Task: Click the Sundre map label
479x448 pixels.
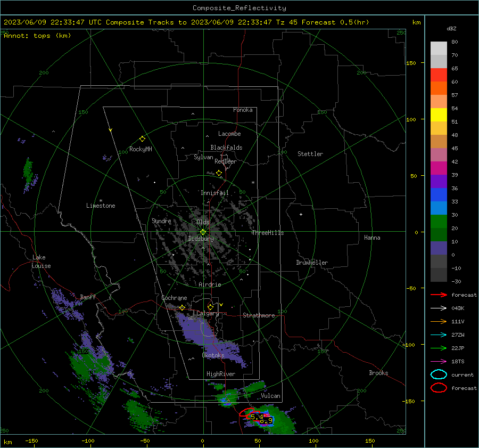Action: point(161,221)
